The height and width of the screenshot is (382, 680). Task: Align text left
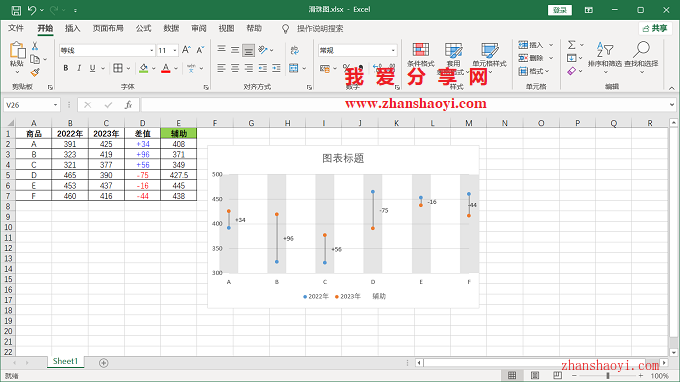pyautogui.click(x=221, y=68)
